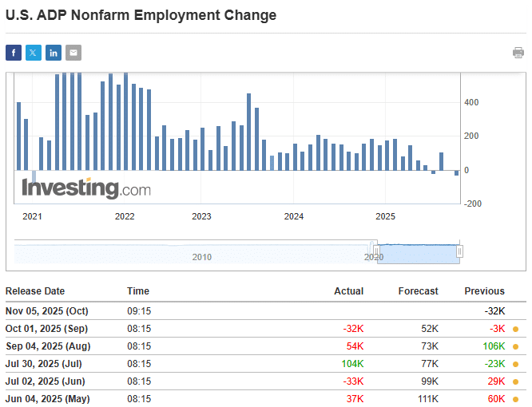Click the right handle of the range selector
This screenshot has width=532, height=407.
coord(459,251)
